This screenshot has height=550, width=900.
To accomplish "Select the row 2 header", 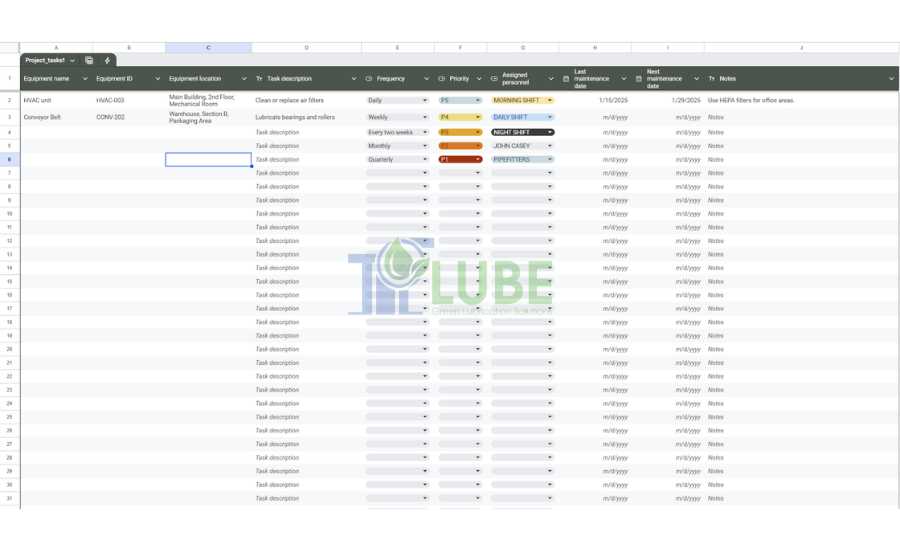I will pyautogui.click(x=10, y=100).
